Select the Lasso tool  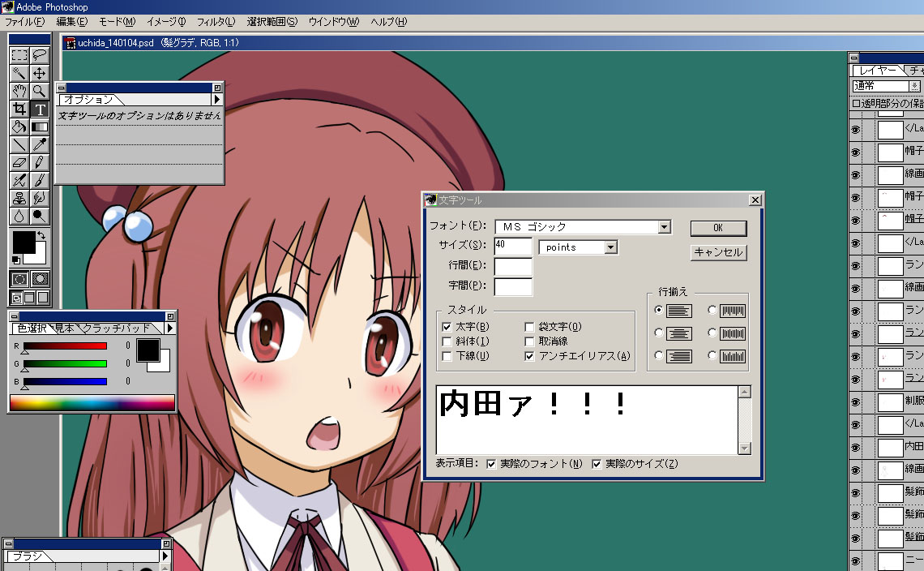coord(40,55)
